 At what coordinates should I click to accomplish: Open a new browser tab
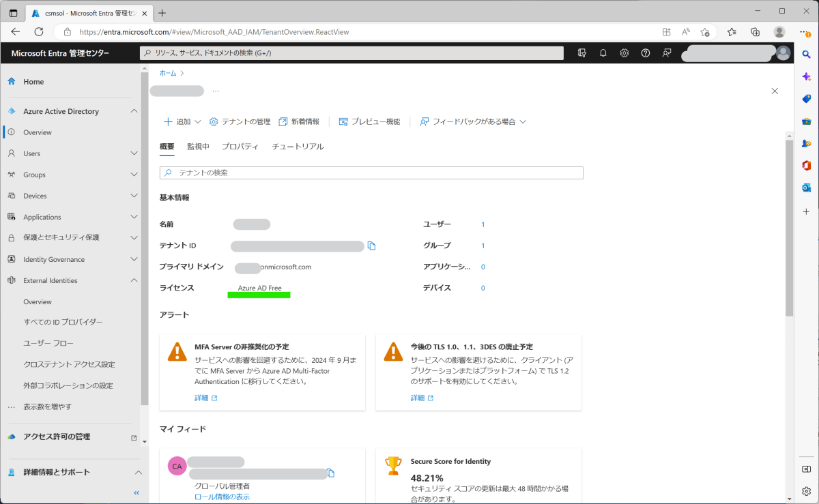tap(162, 13)
